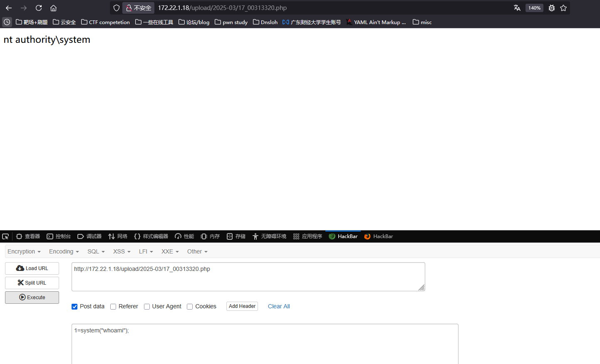Uncheck the Post data checkbox
Viewport: 600px width, 364px height.
(74, 307)
